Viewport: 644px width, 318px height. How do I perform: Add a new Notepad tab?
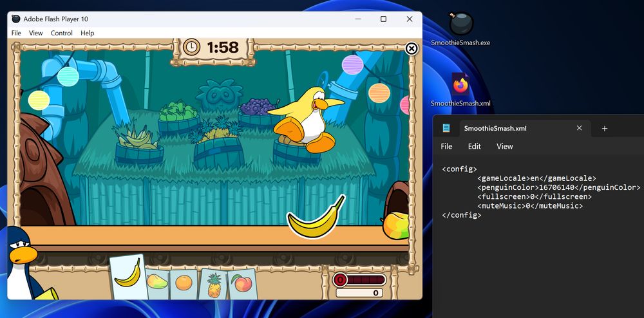click(x=605, y=129)
